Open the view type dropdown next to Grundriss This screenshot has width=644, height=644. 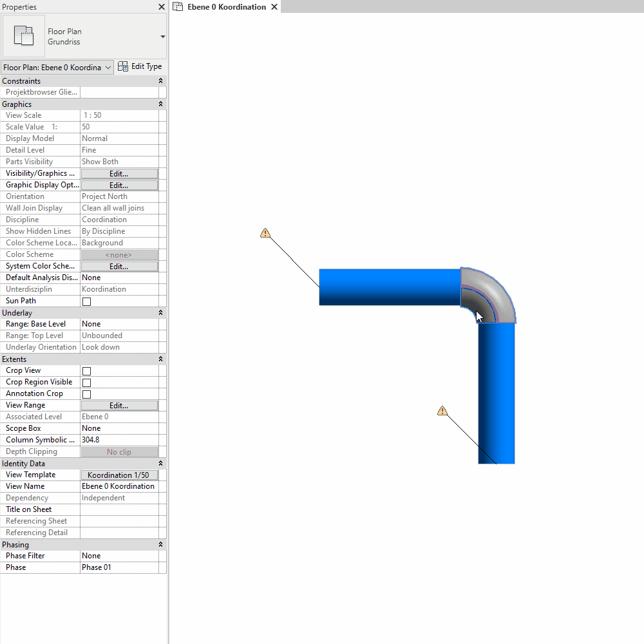[x=162, y=37]
